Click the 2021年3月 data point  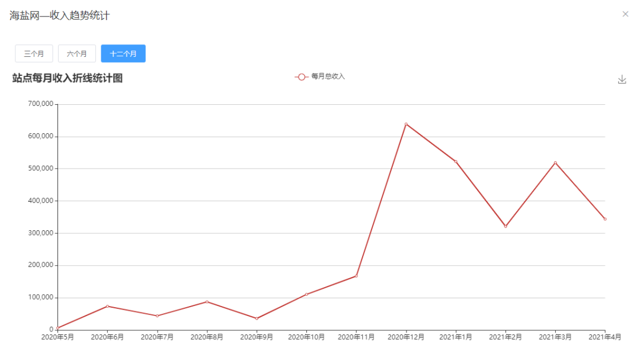(555, 162)
